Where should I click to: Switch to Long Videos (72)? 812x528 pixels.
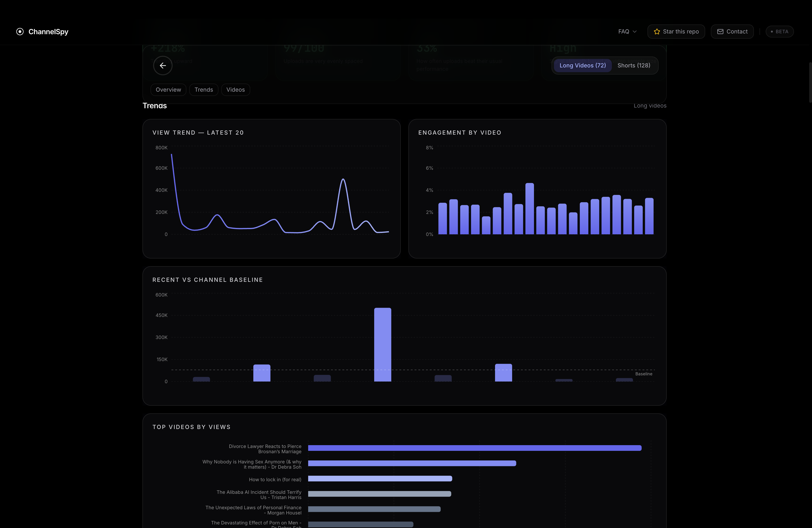coord(582,66)
